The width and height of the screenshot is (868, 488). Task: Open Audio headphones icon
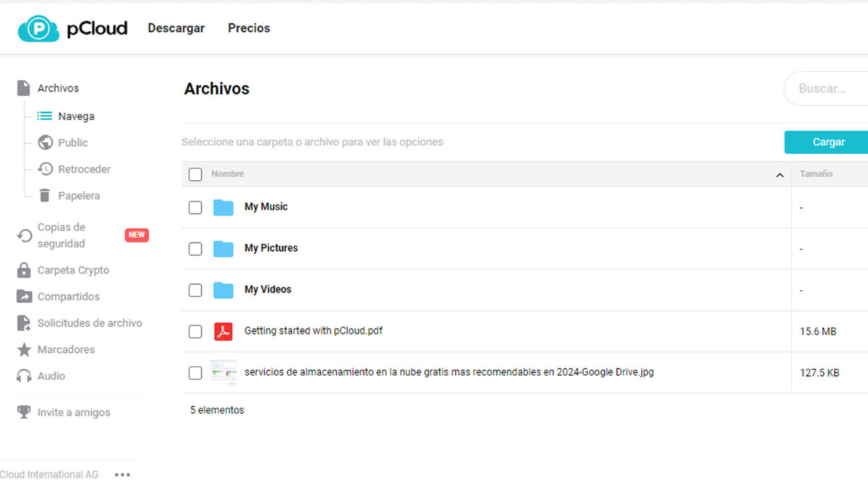tap(25, 376)
